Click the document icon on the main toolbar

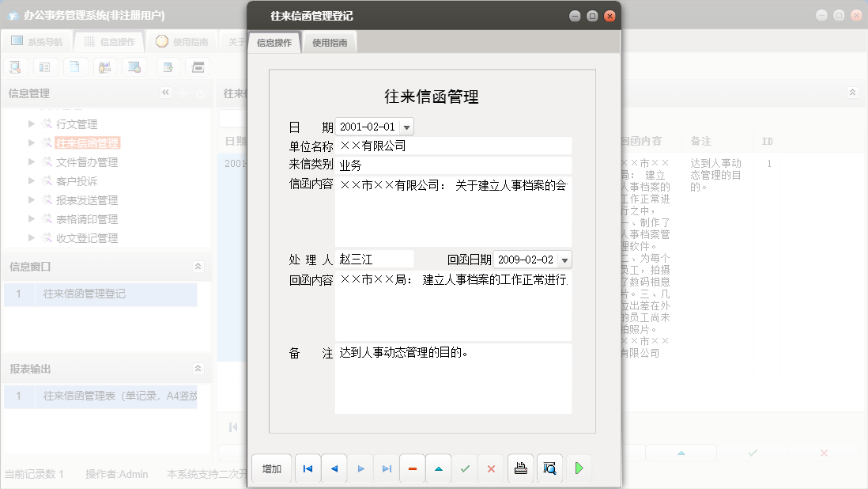[75, 66]
